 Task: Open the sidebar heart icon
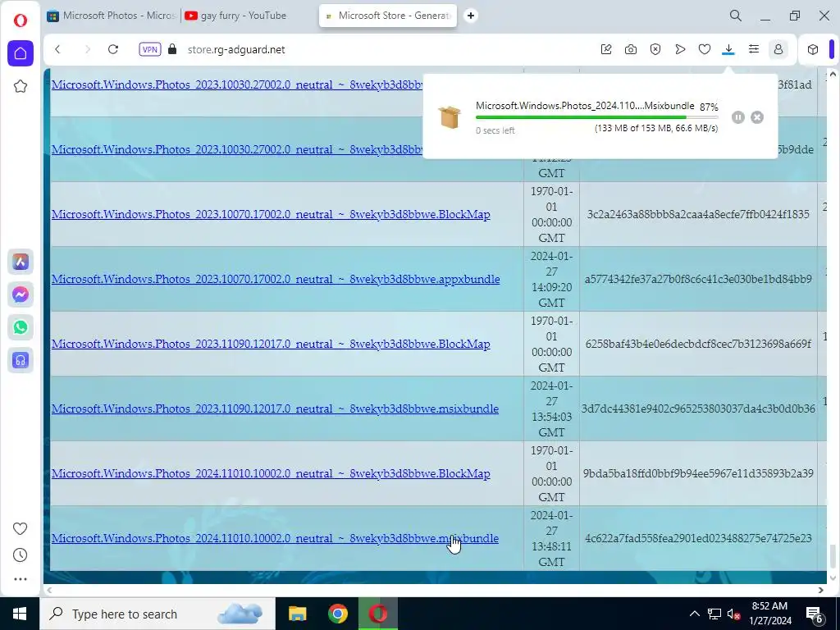21,529
